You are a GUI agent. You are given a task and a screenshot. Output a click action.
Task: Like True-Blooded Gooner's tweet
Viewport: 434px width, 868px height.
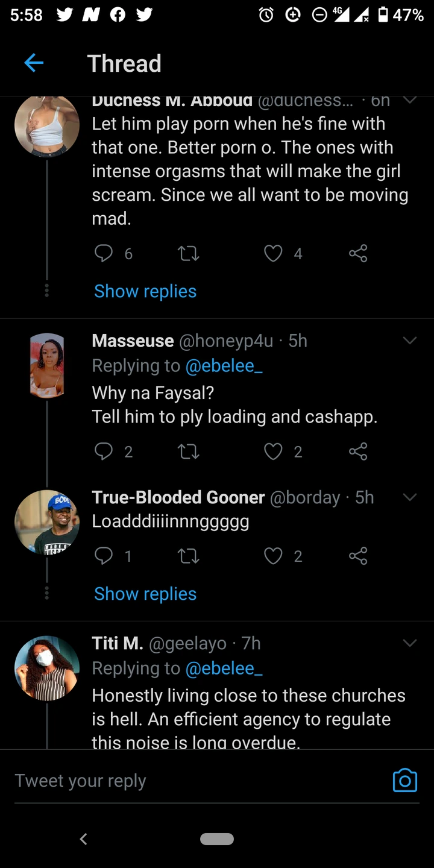pyautogui.click(x=274, y=556)
